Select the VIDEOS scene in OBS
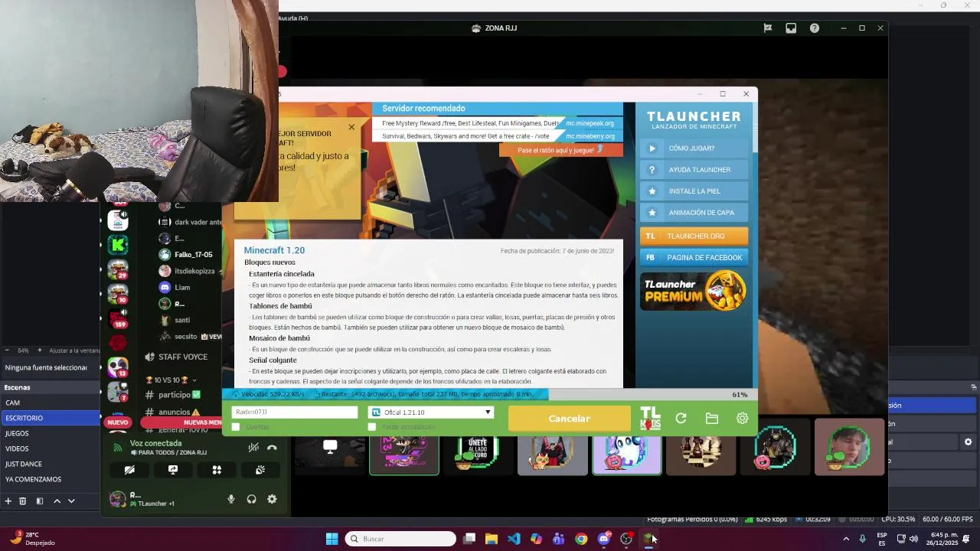 pos(50,448)
